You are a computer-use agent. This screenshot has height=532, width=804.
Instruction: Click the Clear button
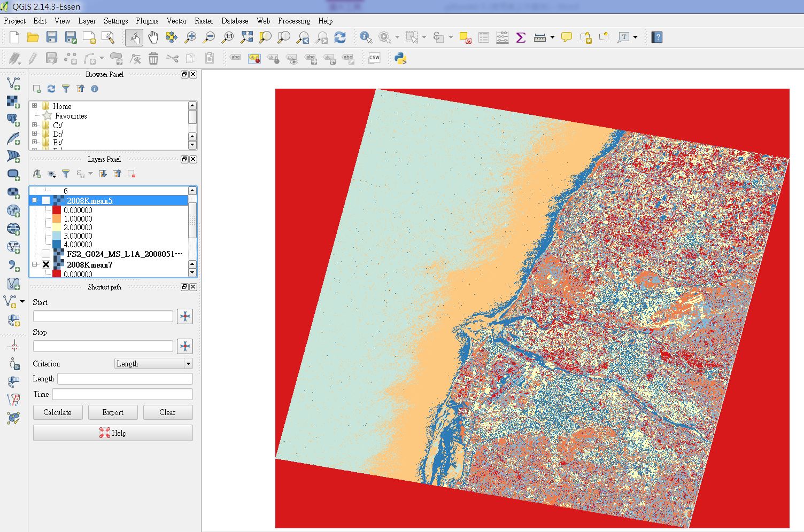click(x=167, y=412)
